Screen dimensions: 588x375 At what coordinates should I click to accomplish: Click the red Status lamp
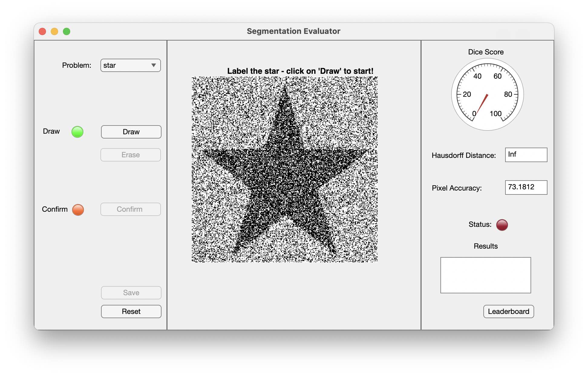502,225
